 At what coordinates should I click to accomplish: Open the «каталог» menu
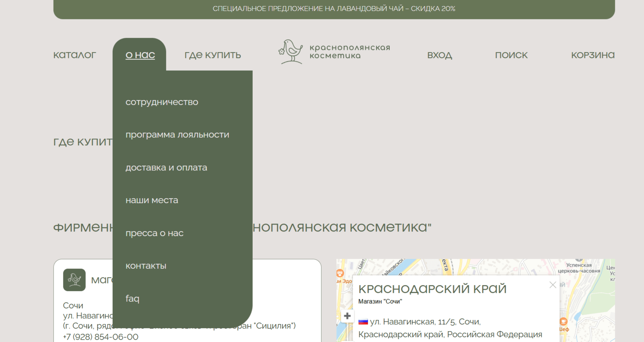[x=75, y=55]
